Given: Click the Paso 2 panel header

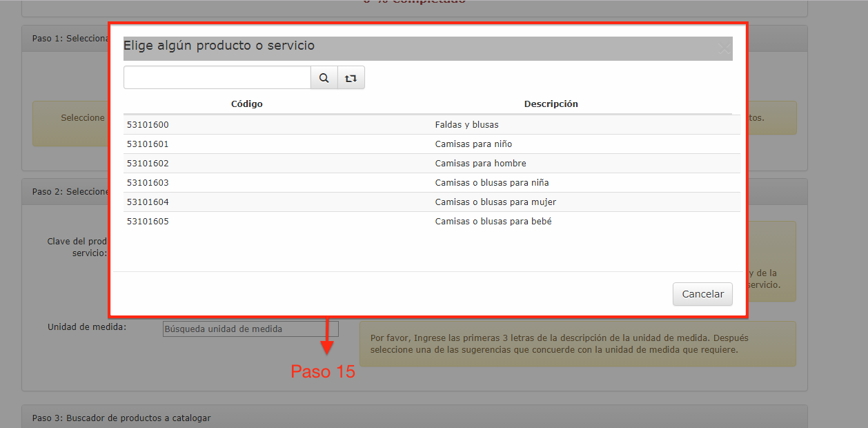Looking at the screenshot, I should pos(69,191).
